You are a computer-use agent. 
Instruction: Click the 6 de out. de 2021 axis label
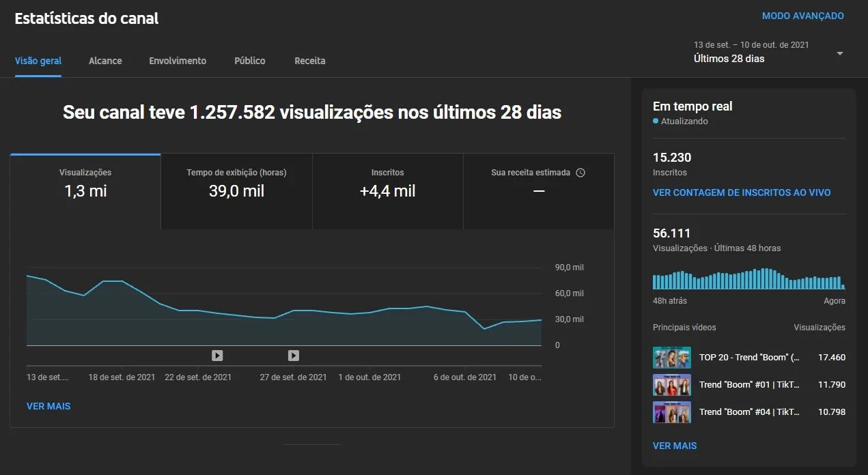tap(465, 377)
